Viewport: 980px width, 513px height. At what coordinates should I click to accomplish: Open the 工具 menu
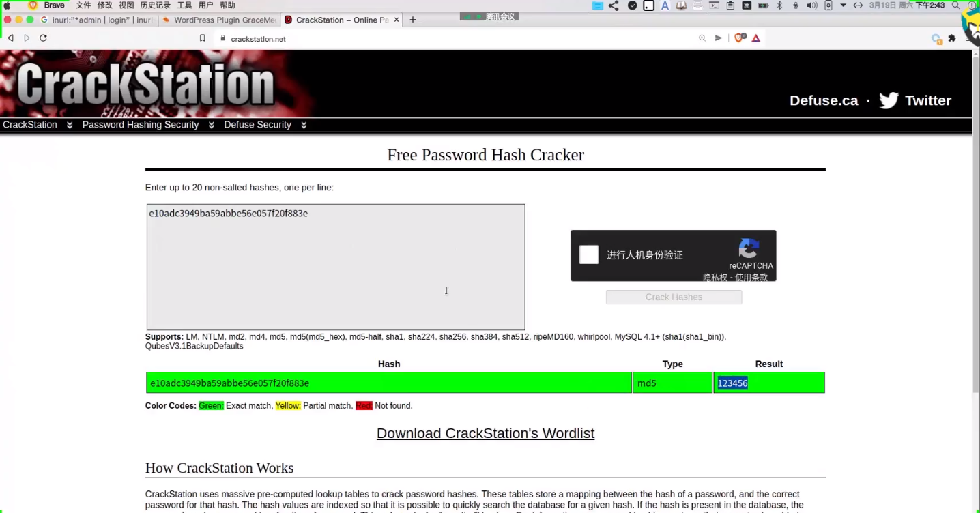[x=184, y=5]
